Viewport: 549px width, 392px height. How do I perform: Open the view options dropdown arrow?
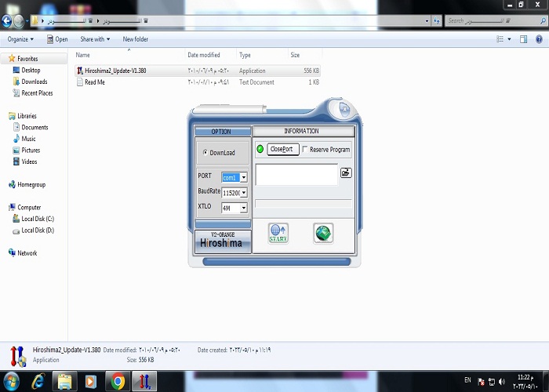(509, 39)
